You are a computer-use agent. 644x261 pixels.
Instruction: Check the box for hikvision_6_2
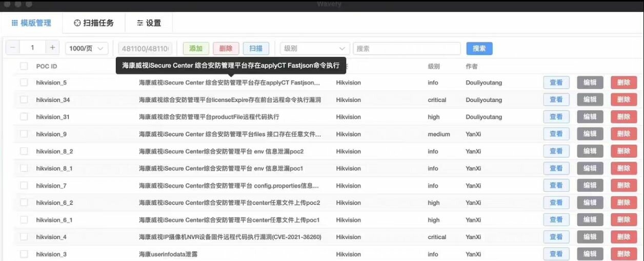tap(24, 203)
